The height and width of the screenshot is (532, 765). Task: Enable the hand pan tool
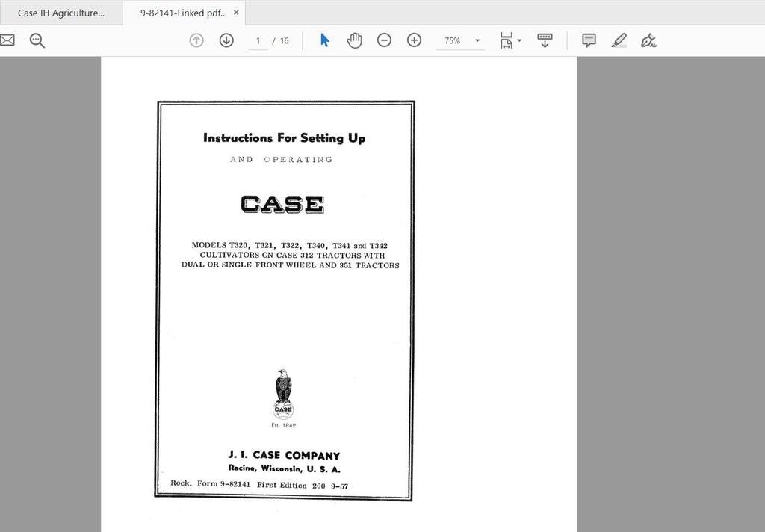tap(354, 40)
